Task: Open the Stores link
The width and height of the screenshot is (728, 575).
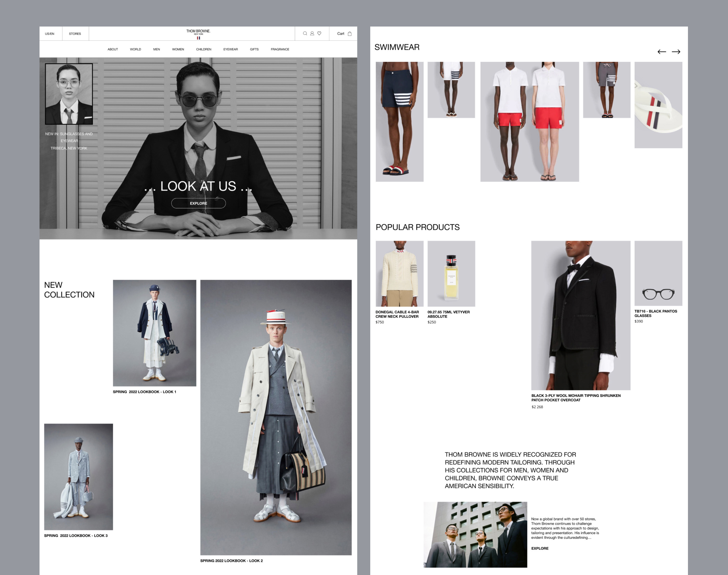Action: 75,34
